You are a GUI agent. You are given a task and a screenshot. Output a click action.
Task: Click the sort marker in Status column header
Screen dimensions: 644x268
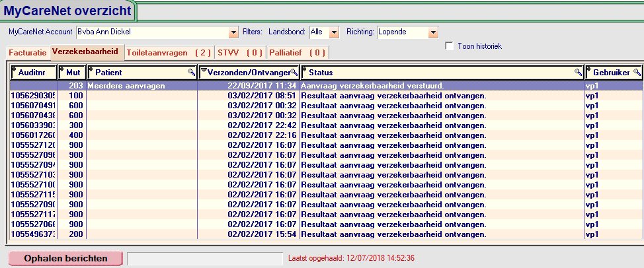[x=304, y=70]
